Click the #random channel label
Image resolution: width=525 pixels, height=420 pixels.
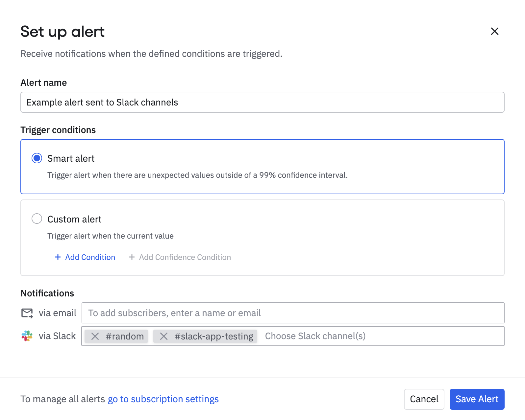125,336
